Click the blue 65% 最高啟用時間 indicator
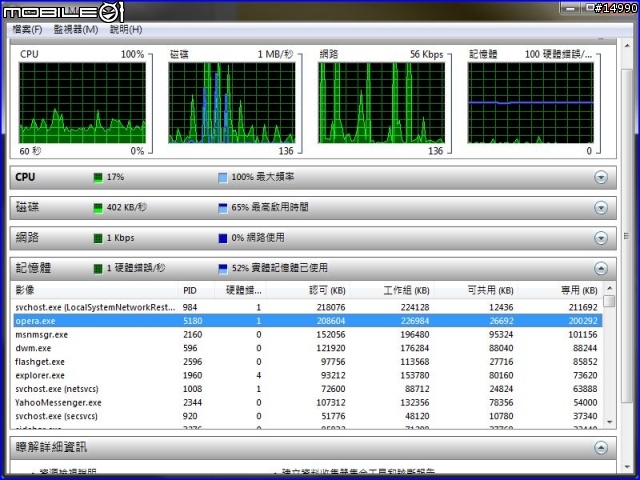Screen dimensions: 640x480 point(223,208)
